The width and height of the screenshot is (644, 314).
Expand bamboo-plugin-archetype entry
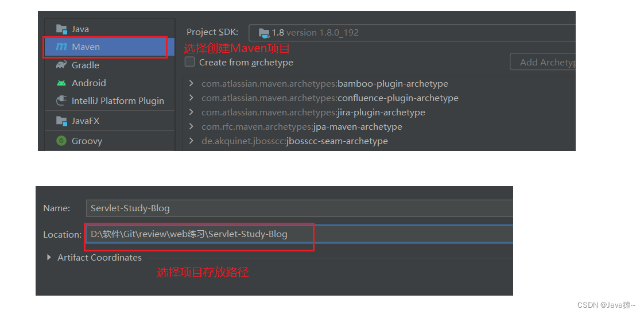pyautogui.click(x=191, y=83)
